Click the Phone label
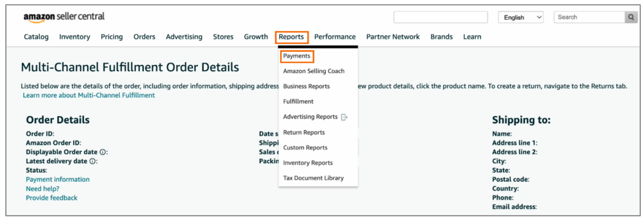Screen dimensions: 644x220 (503, 198)
